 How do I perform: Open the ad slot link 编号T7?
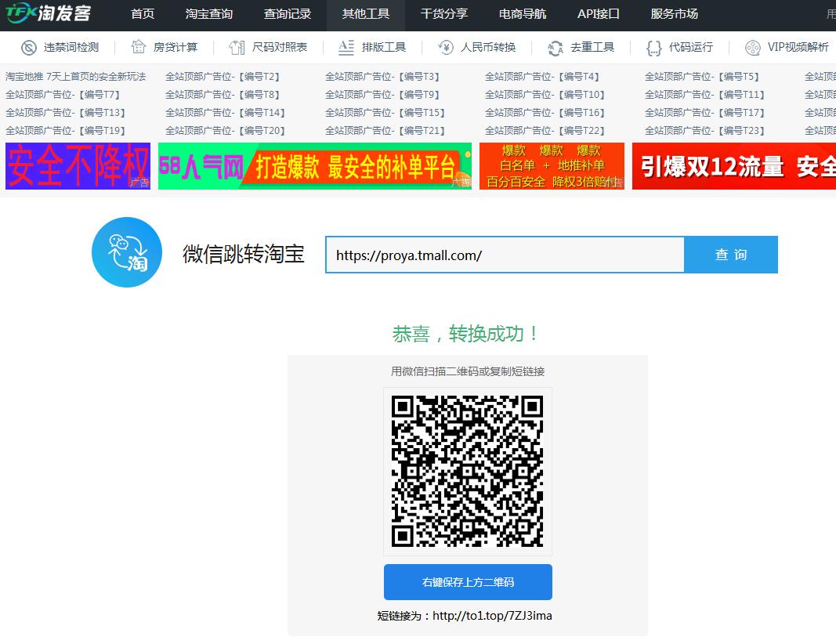tap(63, 95)
